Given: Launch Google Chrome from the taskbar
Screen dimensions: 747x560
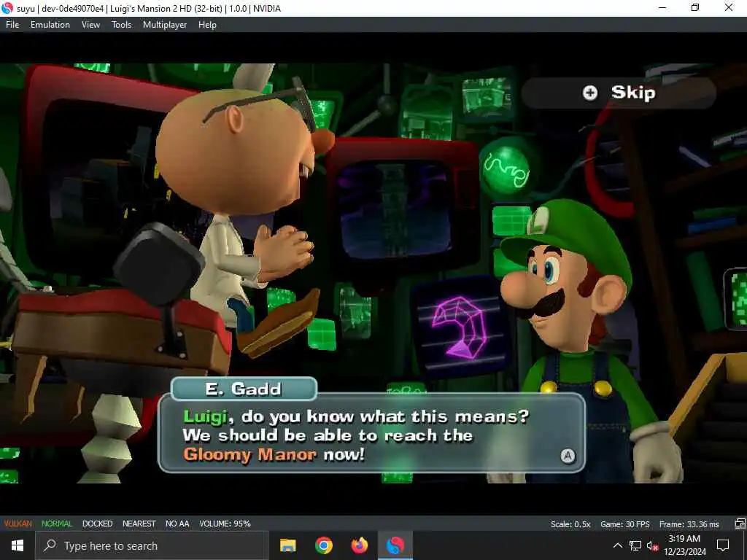Looking at the screenshot, I should 323,545.
